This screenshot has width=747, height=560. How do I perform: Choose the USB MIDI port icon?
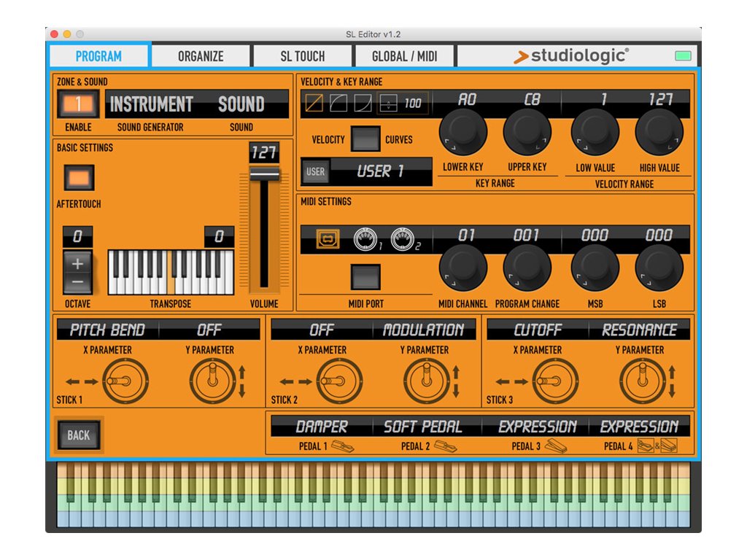tap(328, 239)
